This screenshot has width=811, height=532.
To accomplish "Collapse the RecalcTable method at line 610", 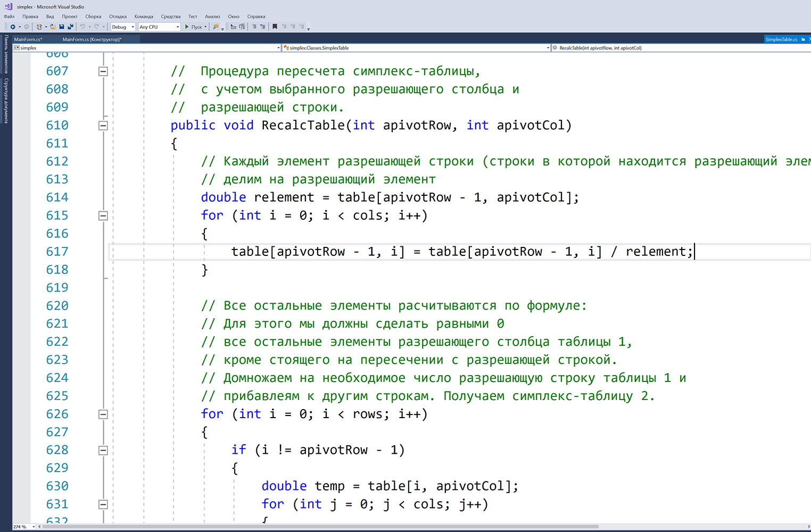I will [x=103, y=126].
